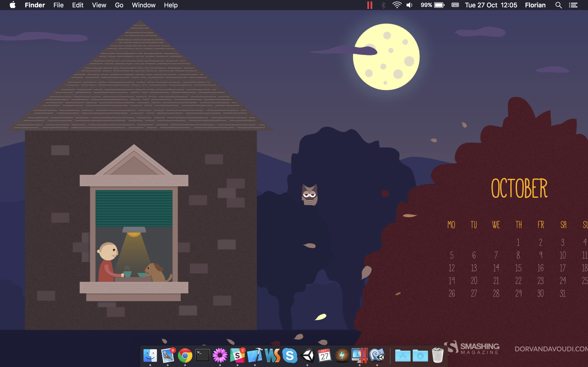The height and width of the screenshot is (367, 588).
Task: Toggle Wi-Fi from menu bar icon
Action: pos(397,5)
